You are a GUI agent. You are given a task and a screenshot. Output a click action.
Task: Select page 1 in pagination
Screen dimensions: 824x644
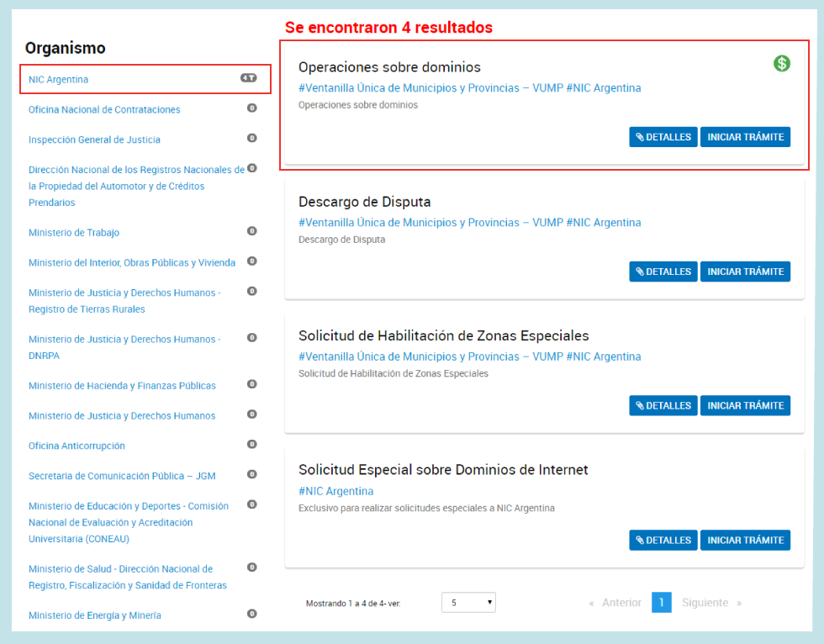[x=661, y=603]
